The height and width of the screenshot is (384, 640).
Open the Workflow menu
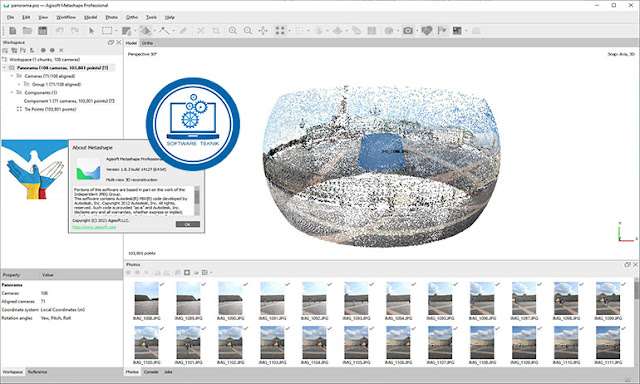coord(66,17)
